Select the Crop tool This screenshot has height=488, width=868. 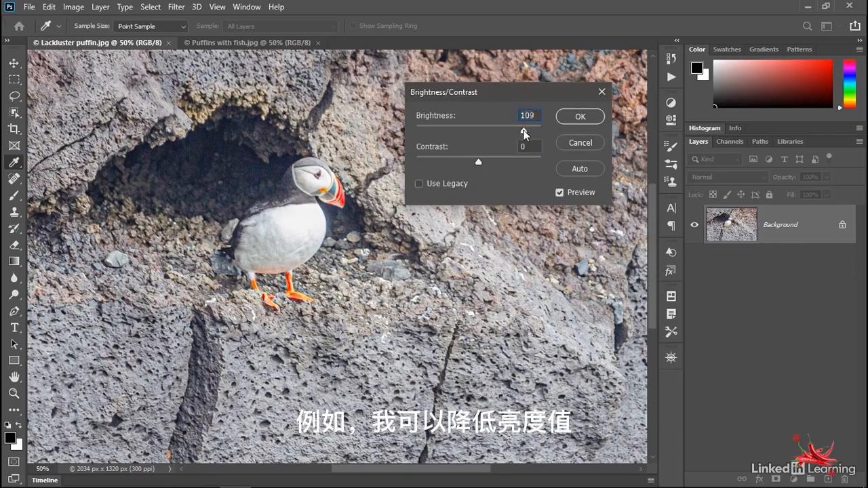point(14,129)
